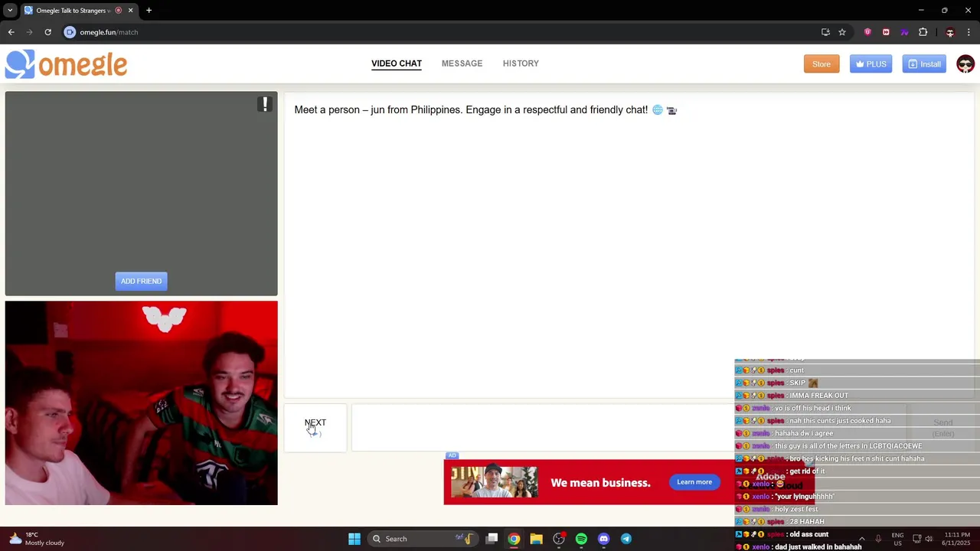Click the chat message input field

628,428
